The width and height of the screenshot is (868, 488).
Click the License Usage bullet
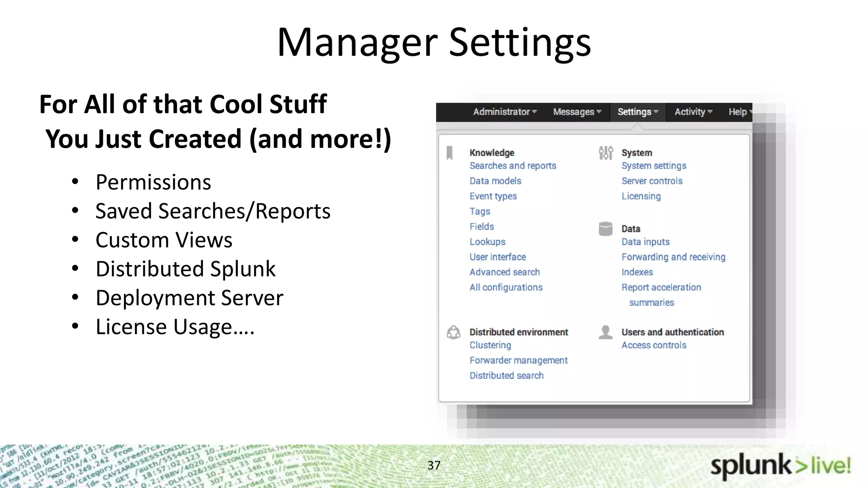pos(175,327)
